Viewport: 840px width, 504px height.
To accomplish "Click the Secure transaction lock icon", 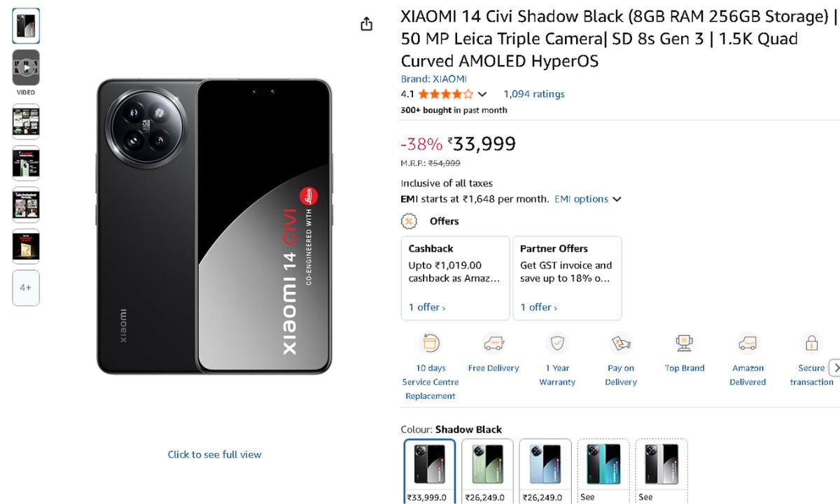I will [x=811, y=344].
